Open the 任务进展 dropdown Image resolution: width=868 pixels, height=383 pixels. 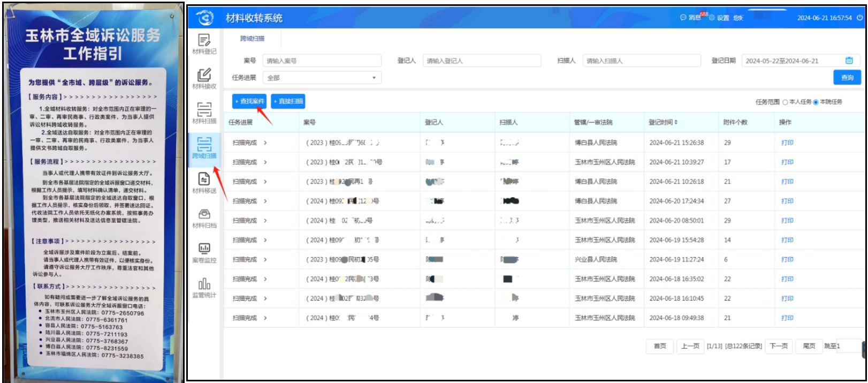pyautogui.click(x=322, y=78)
